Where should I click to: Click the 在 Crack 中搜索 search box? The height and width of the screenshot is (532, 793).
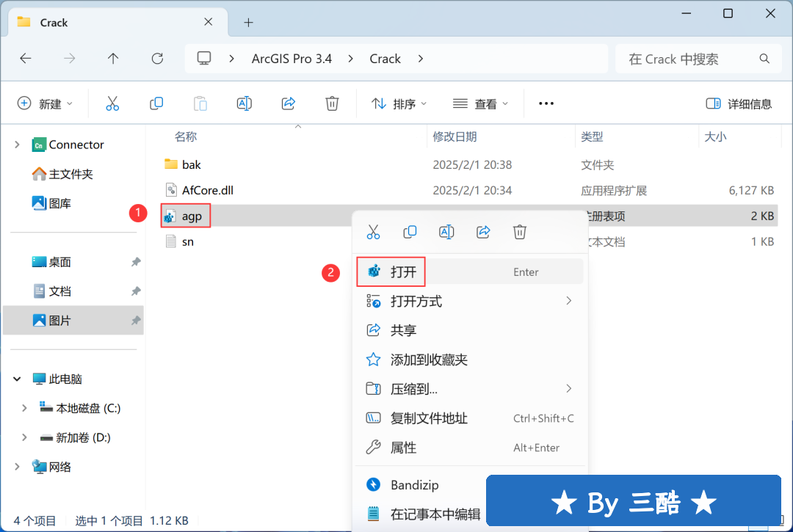(690, 59)
